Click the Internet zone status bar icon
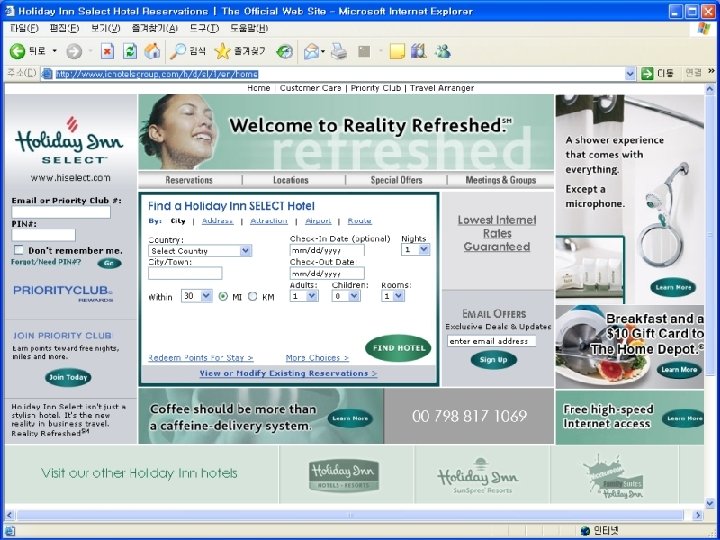Screen dimensions: 720x540 pos(585,531)
